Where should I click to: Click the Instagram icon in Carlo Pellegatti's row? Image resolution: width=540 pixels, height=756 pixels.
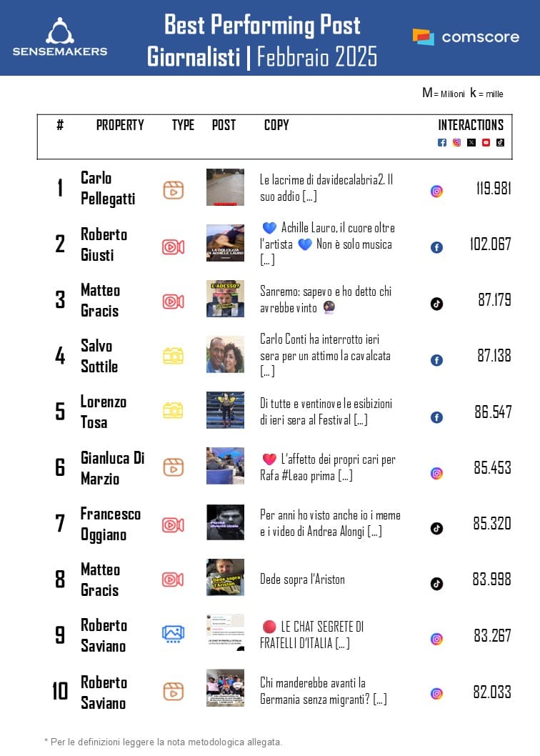[x=436, y=191]
